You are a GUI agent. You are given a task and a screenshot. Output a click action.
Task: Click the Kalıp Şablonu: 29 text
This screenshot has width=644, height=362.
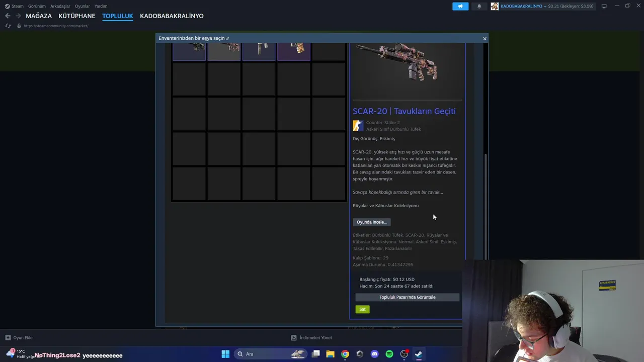[370, 258]
